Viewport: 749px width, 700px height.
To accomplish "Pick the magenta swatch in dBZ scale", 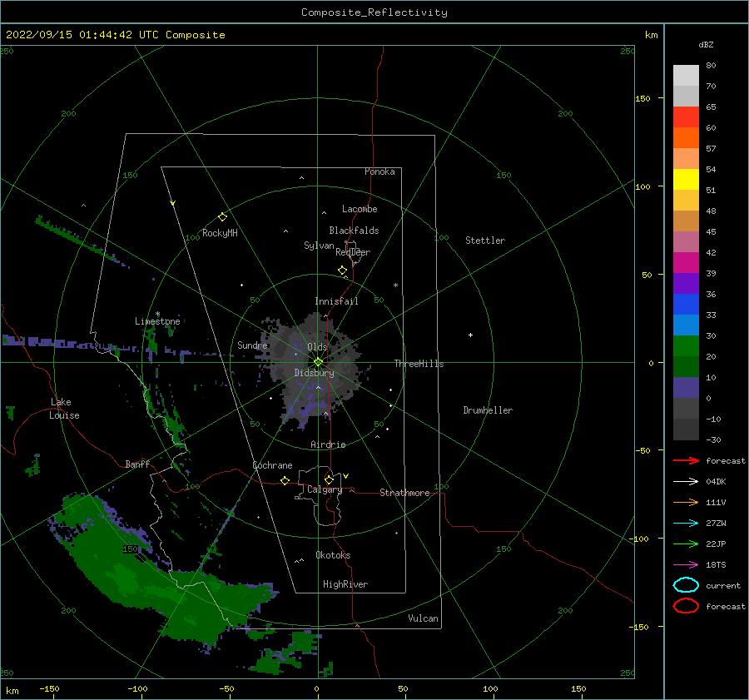I will click(x=686, y=262).
